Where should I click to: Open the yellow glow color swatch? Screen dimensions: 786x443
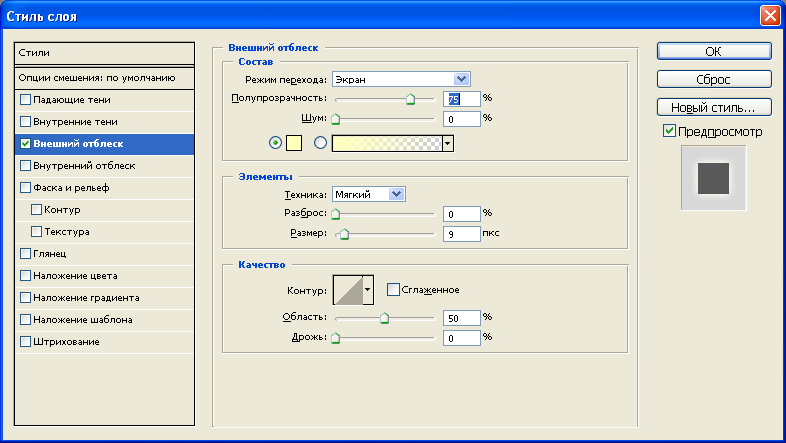(294, 143)
